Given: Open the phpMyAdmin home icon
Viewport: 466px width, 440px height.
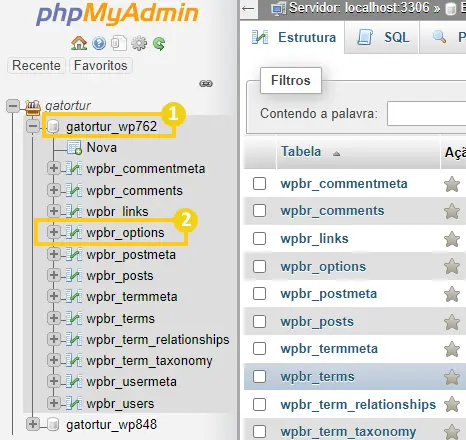Looking at the screenshot, I should 79,43.
